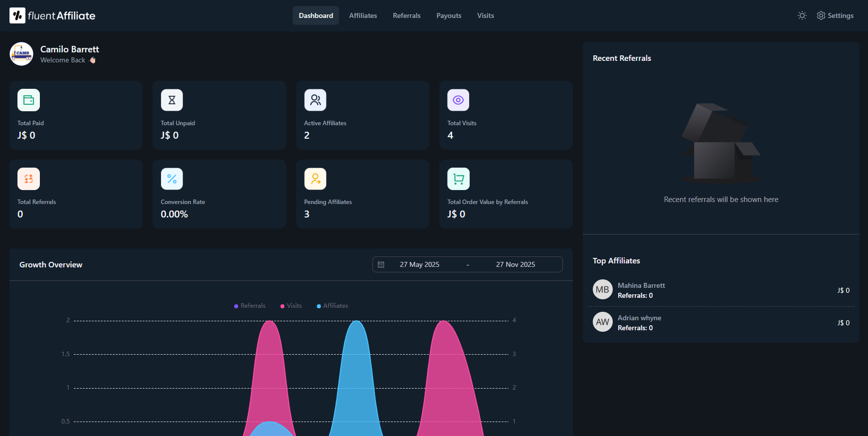
Task: Open the Settings page
Action: pyautogui.click(x=835, y=15)
